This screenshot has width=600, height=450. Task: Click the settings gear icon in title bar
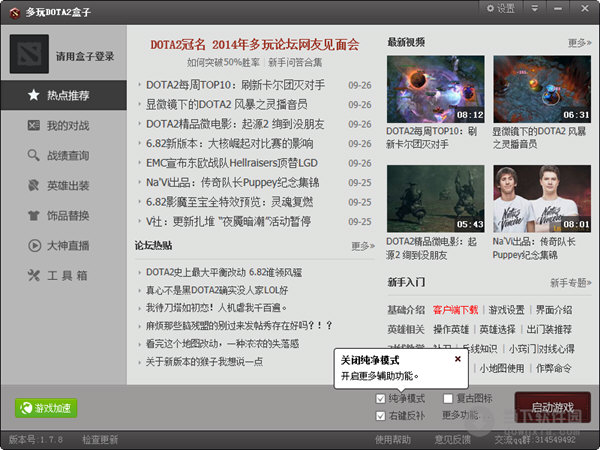tap(490, 8)
